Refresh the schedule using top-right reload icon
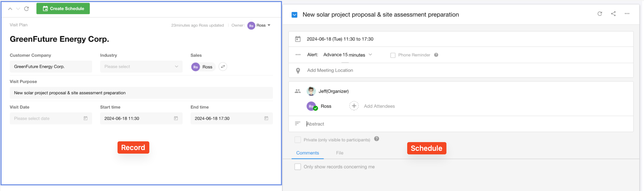 pyautogui.click(x=600, y=14)
